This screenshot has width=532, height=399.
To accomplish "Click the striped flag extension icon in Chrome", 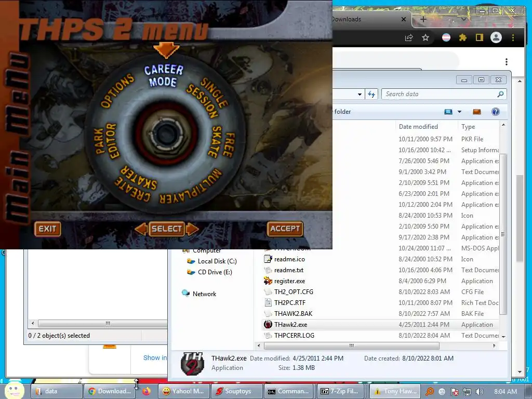I will point(446,37).
